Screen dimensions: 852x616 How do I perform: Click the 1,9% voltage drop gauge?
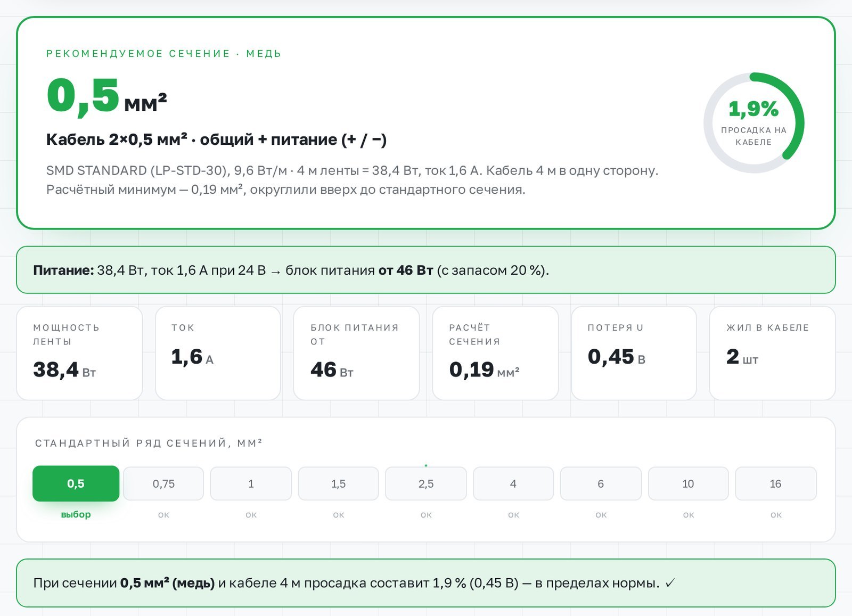point(753,123)
